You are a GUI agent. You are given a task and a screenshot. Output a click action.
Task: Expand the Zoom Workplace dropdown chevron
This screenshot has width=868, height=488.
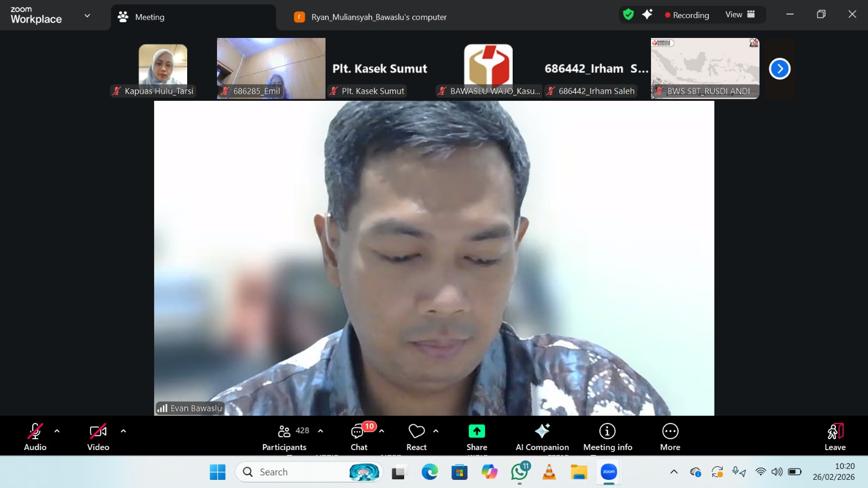[87, 16]
